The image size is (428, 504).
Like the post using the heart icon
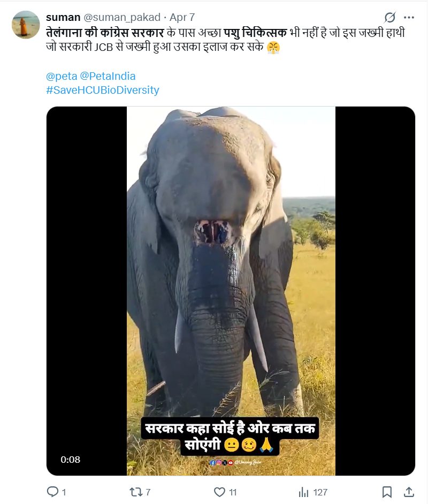pos(220,492)
